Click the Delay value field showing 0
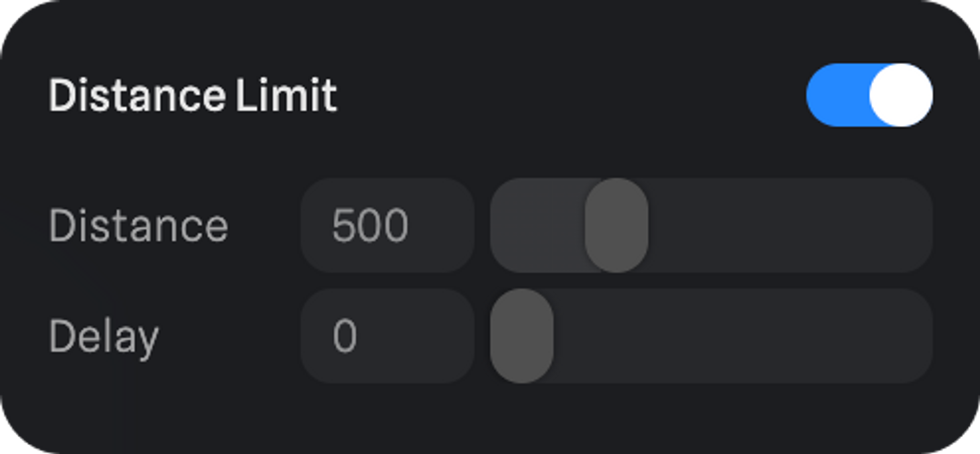 [387, 336]
